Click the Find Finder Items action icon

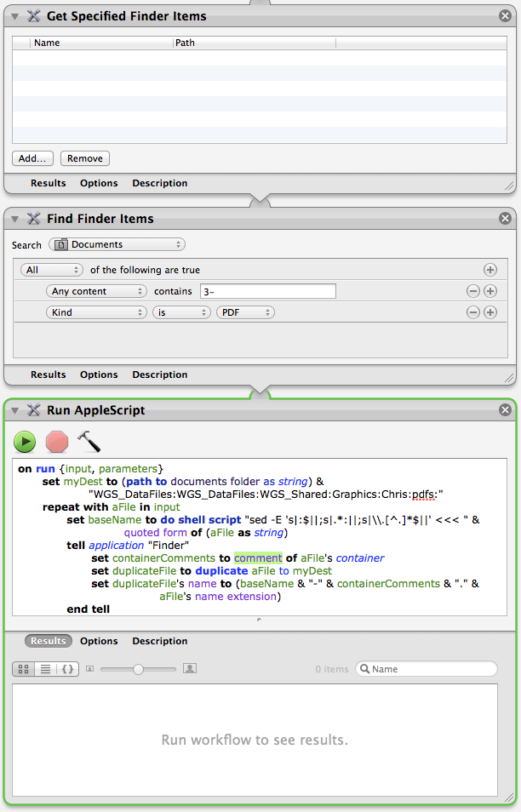pyautogui.click(x=34, y=219)
